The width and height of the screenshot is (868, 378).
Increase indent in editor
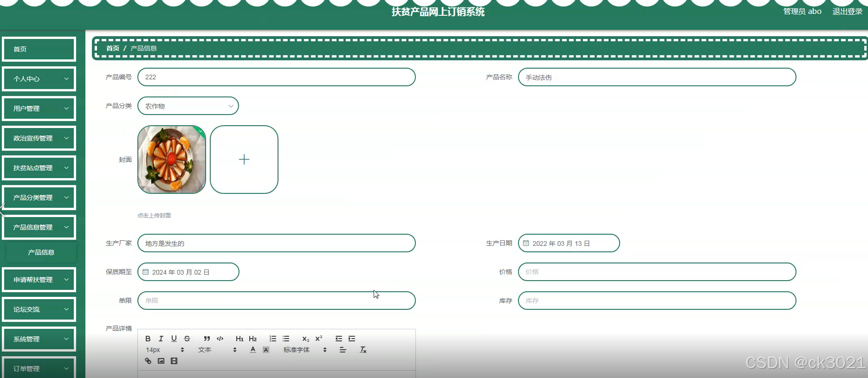[352, 339]
